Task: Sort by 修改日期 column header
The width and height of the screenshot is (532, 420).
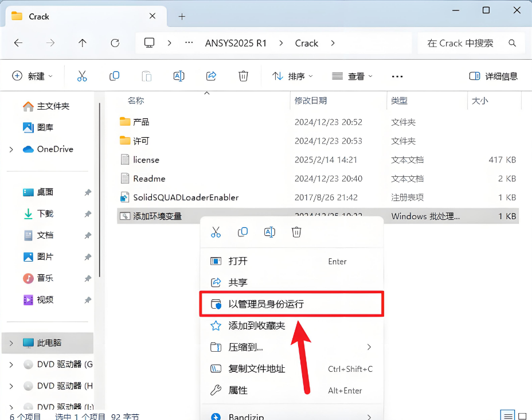Action: [x=311, y=100]
